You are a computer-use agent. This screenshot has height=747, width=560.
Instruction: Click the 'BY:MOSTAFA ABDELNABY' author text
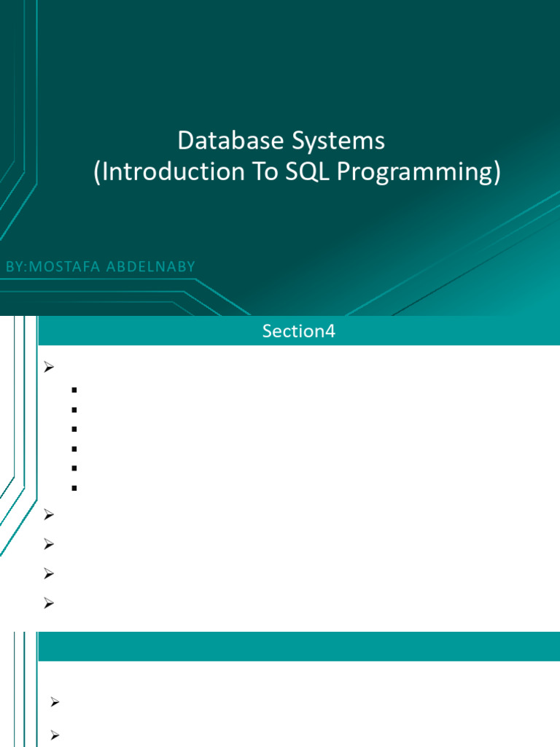pos(101,267)
